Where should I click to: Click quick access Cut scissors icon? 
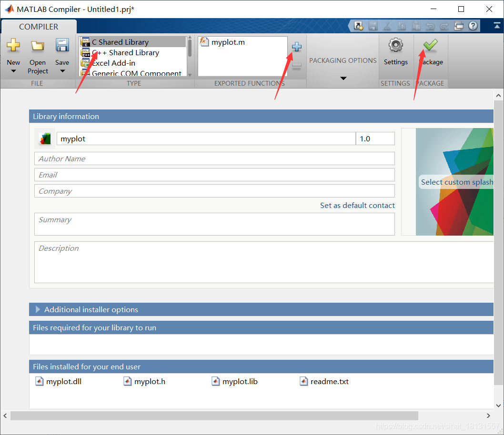pos(387,26)
